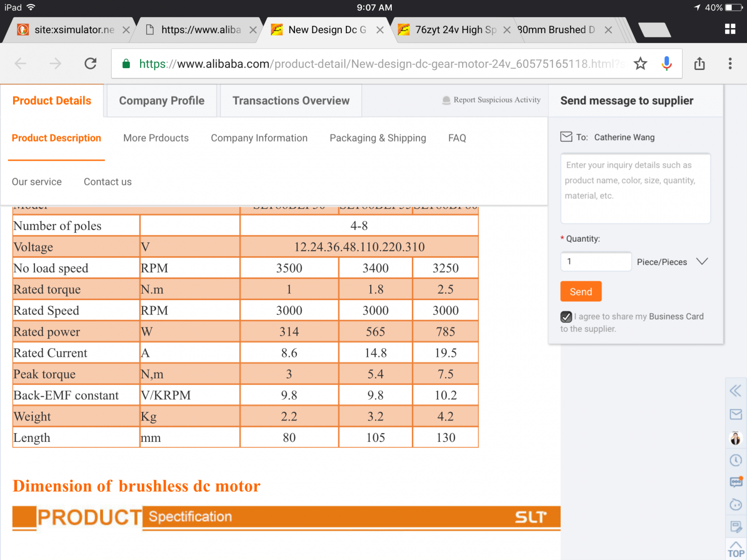Open the Transactions Overview tab
The height and width of the screenshot is (560, 747).
[x=291, y=101]
